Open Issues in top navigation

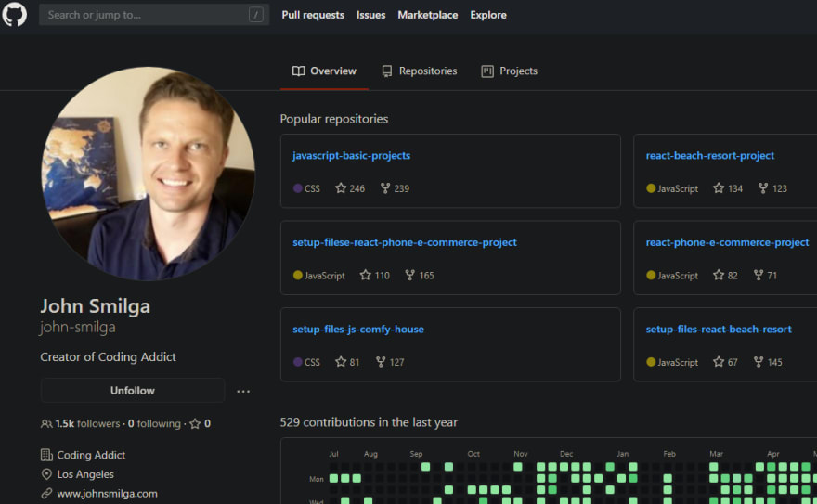pyautogui.click(x=370, y=15)
